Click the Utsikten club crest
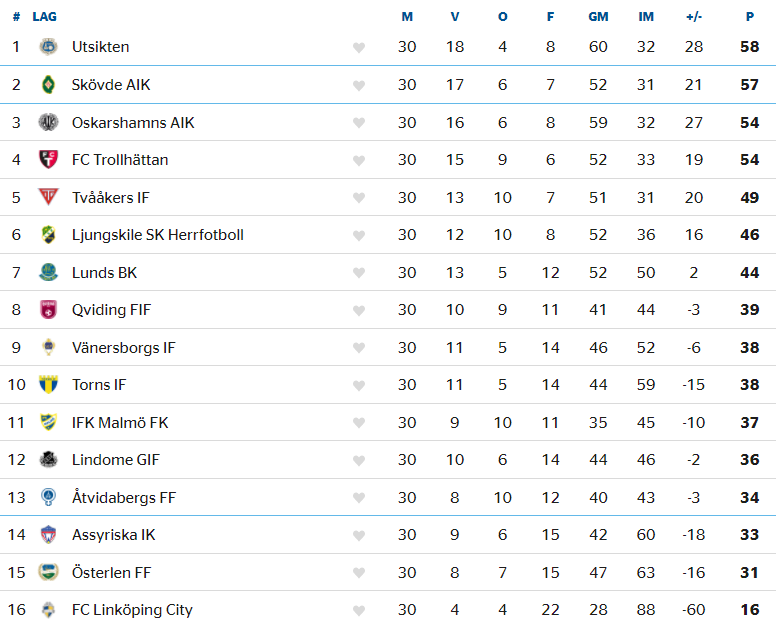This screenshot has height=628, width=776. tap(48, 47)
